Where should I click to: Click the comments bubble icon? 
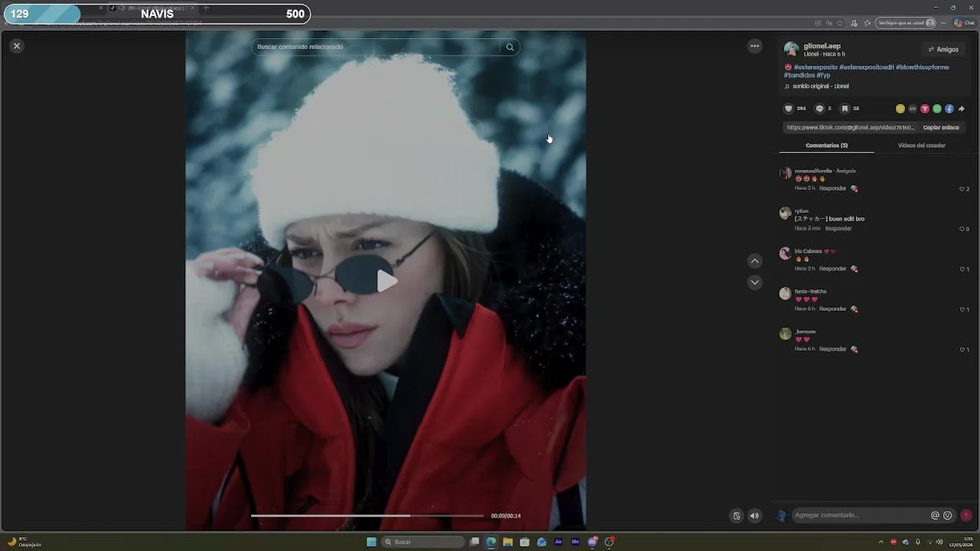point(819,109)
